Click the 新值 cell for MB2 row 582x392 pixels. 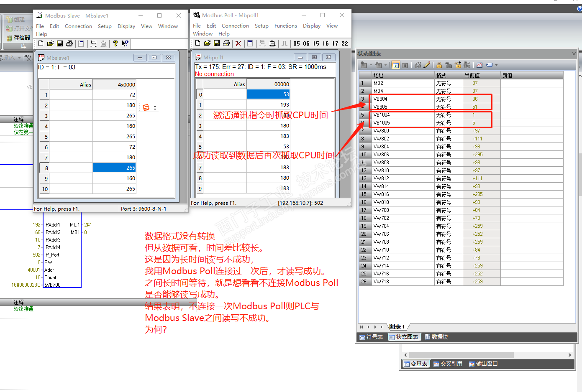pos(532,83)
